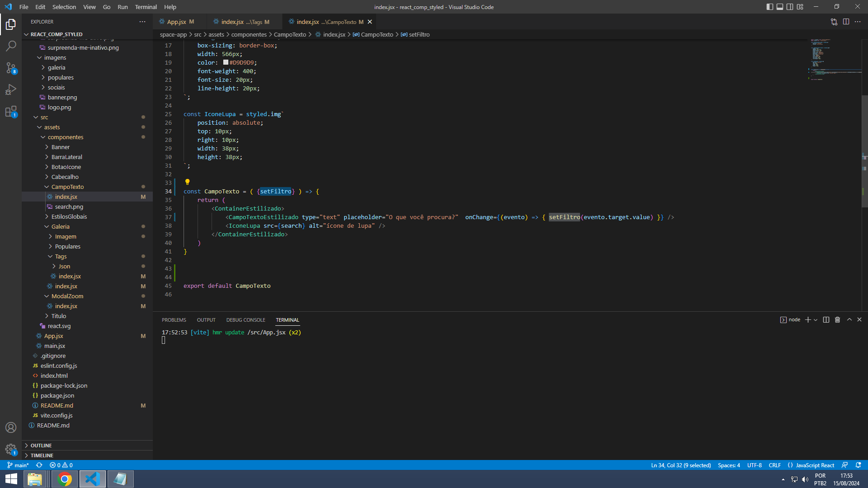Split the terminal panel
Image resolution: width=868 pixels, height=488 pixels.
[x=826, y=320]
